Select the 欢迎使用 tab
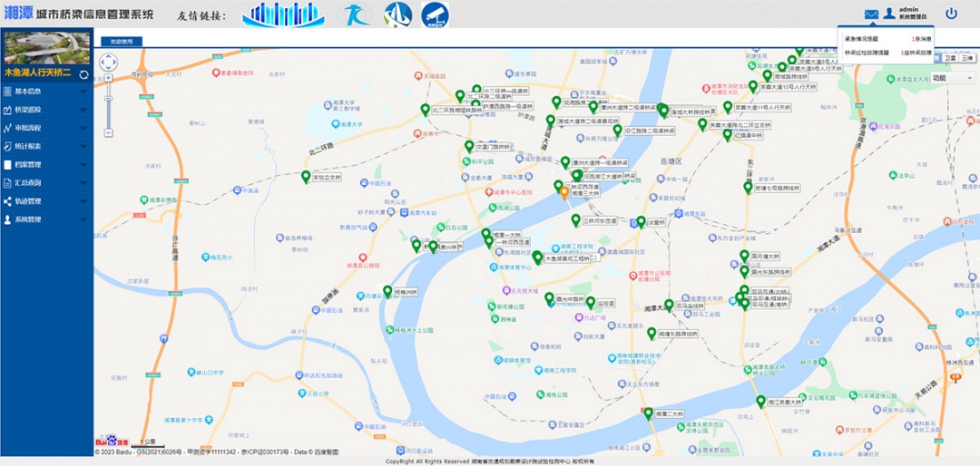Screen dimensions: 980x466 121,41
